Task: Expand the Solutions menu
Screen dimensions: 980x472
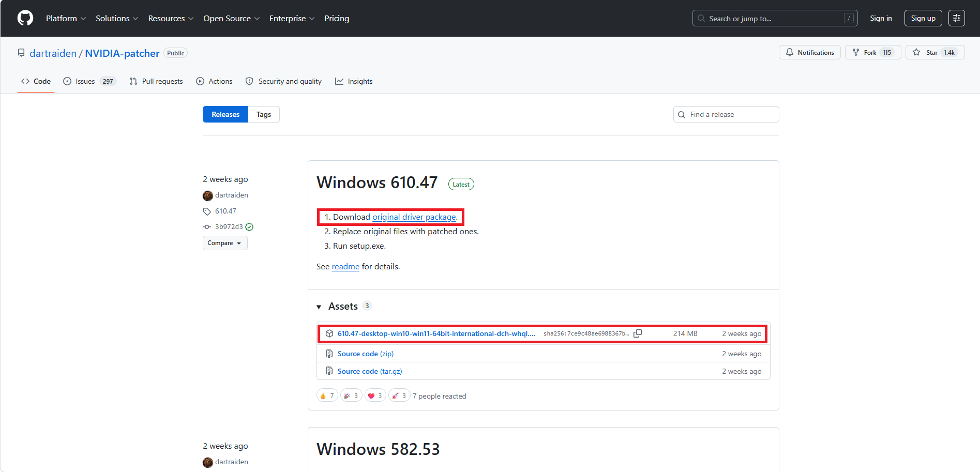Action: pos(117,18)
